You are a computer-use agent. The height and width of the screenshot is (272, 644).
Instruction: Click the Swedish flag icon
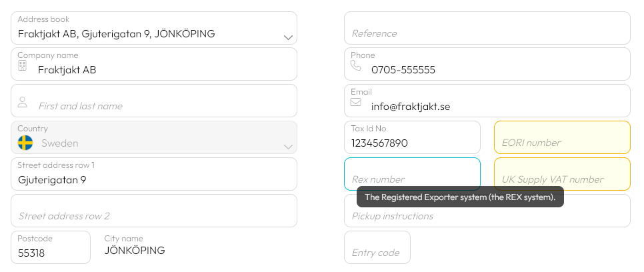click(25, 143)
